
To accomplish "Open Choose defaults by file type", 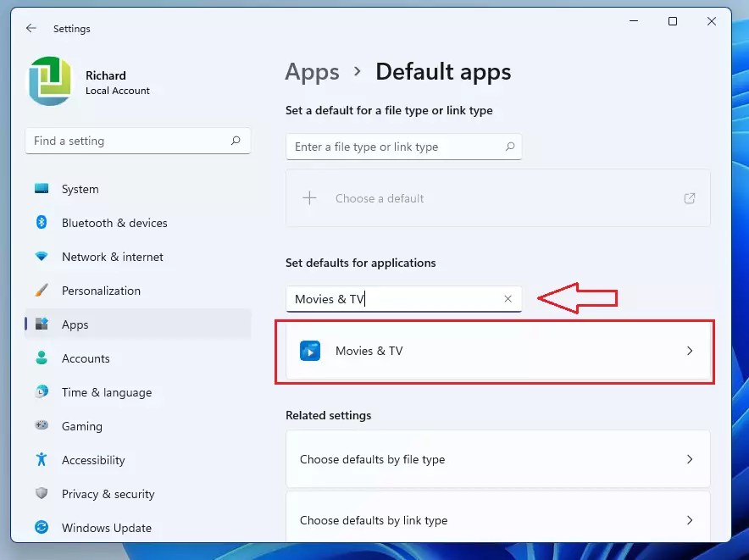I will click(497, 459).
